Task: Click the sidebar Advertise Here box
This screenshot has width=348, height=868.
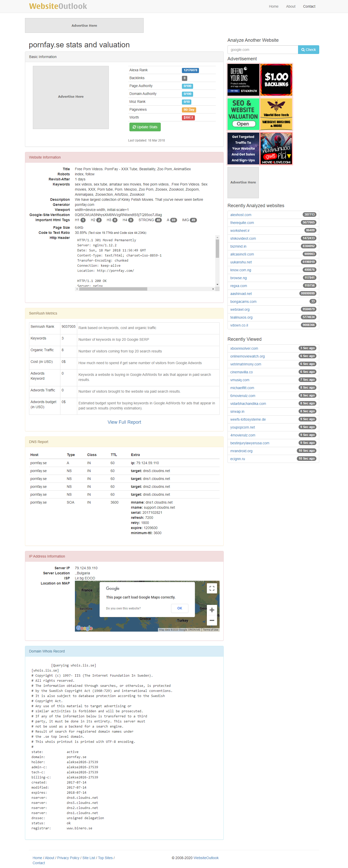Action: click(x=243, y=182)
